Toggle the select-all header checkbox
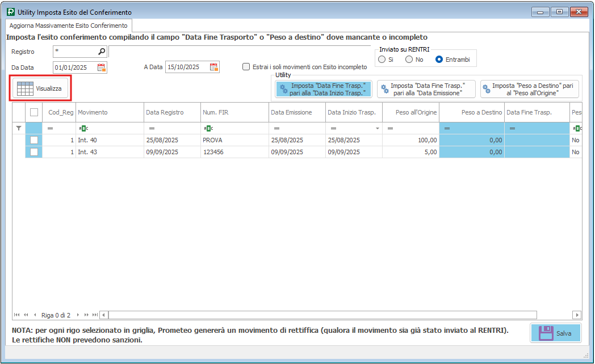 click(x=34, y=112)
